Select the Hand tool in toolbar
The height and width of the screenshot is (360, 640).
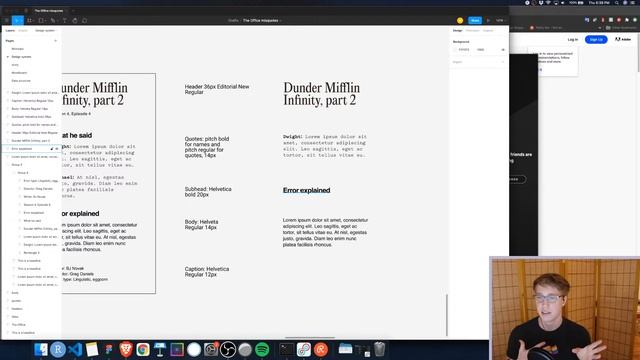[75, 20]
